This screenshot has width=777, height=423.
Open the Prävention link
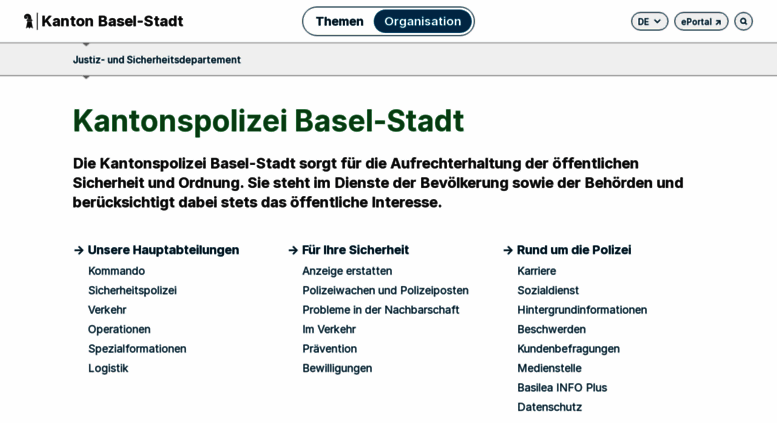pyautogui.click(x=330, y=349)
